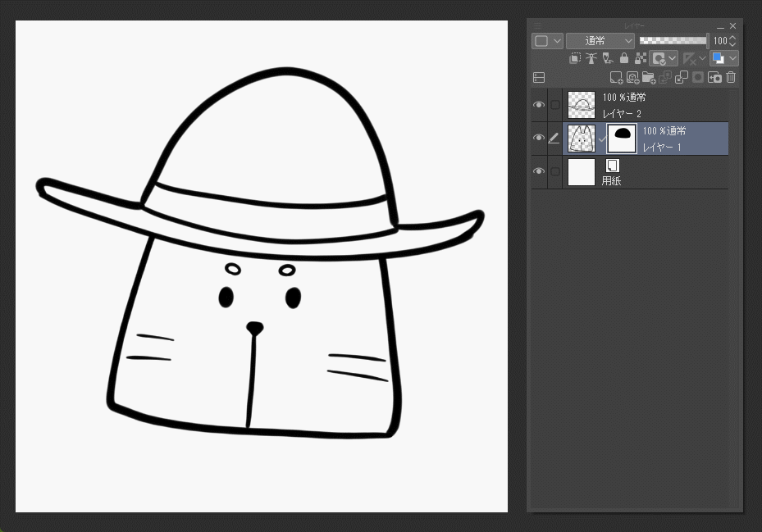Check the box beside レイヤー 2 thumbnail
Image resolution: width=762 pixels, height=532 pixels.
[x=555, y=105]
